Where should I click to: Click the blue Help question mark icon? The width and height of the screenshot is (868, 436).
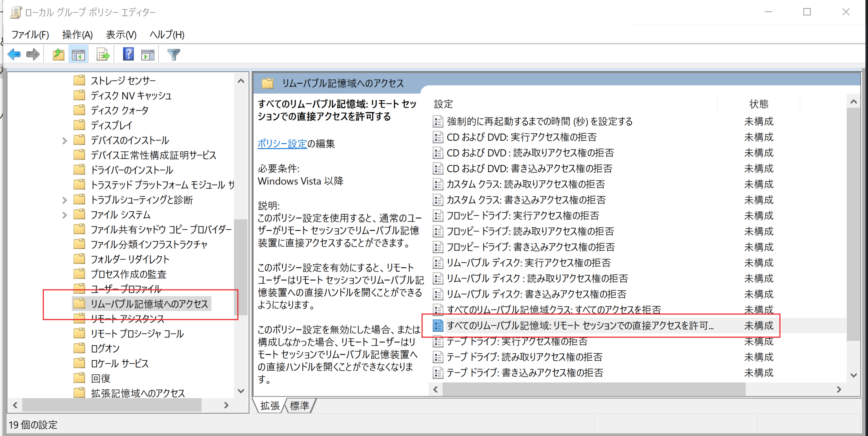128,54
